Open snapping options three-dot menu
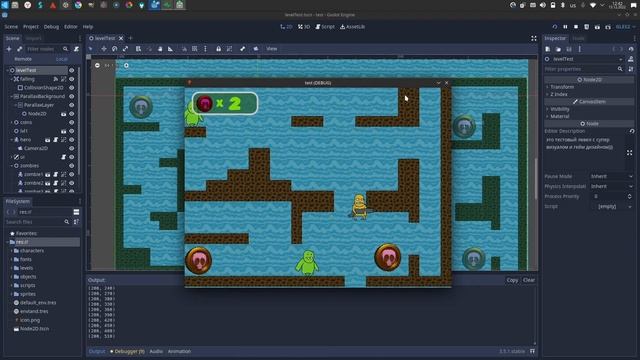This screenshot has height=360, width=640. 205,49
